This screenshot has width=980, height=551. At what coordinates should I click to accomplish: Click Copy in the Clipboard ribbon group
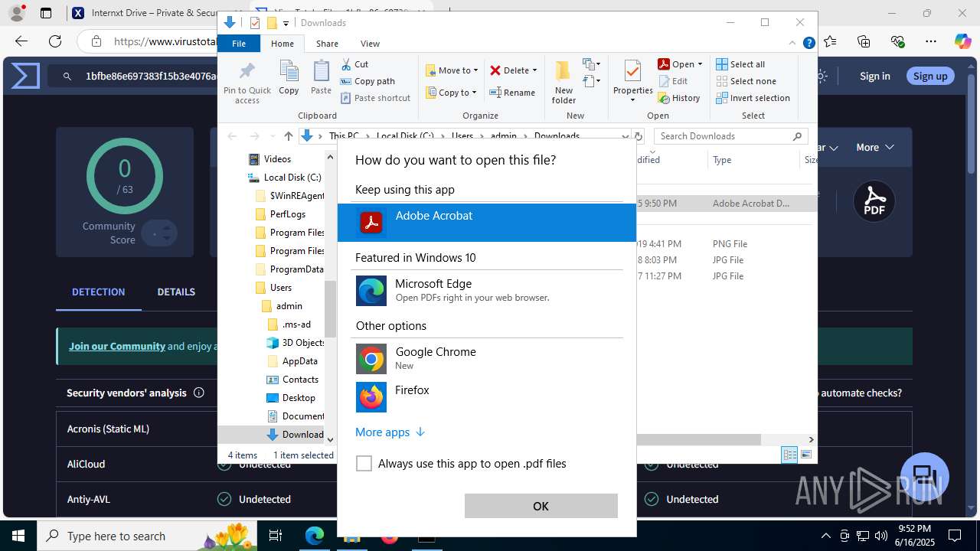(x=289, y=78)
